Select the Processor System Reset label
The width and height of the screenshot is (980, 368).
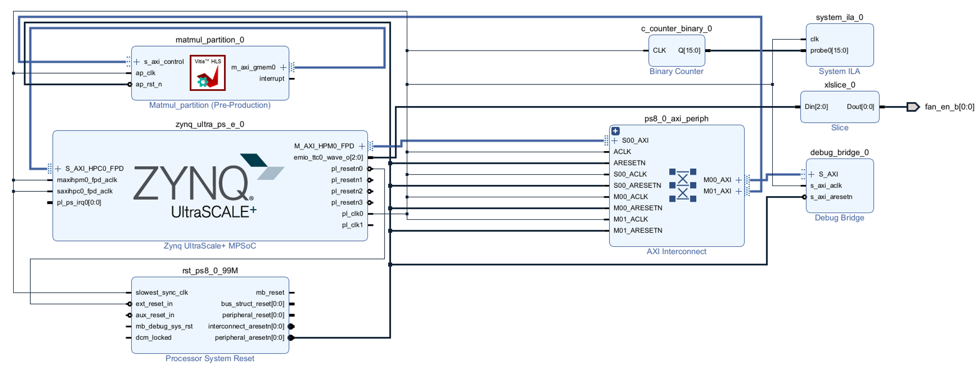[210, 358]
